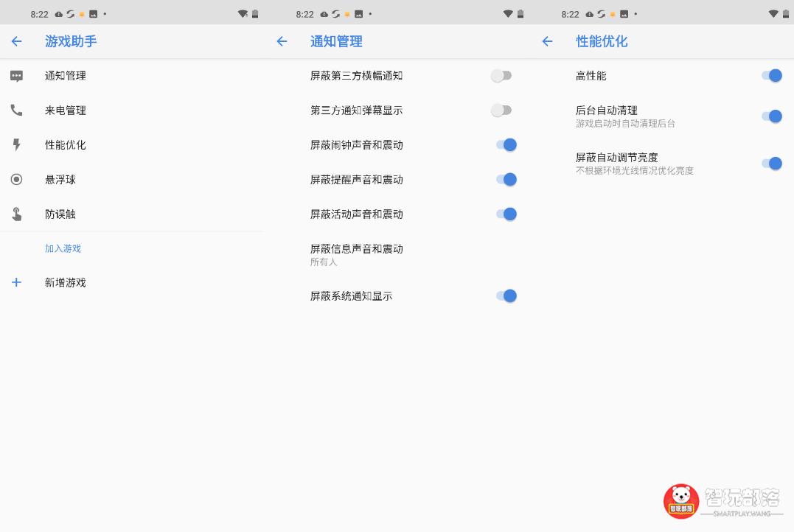
Task: Turn on 第三方通知弹幕显示
Action: (502, 110)
